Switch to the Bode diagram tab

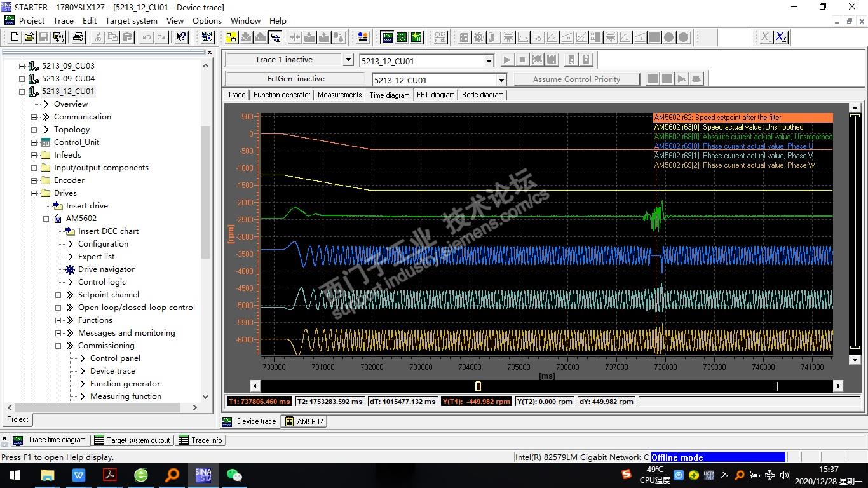(x=483, y=95)
